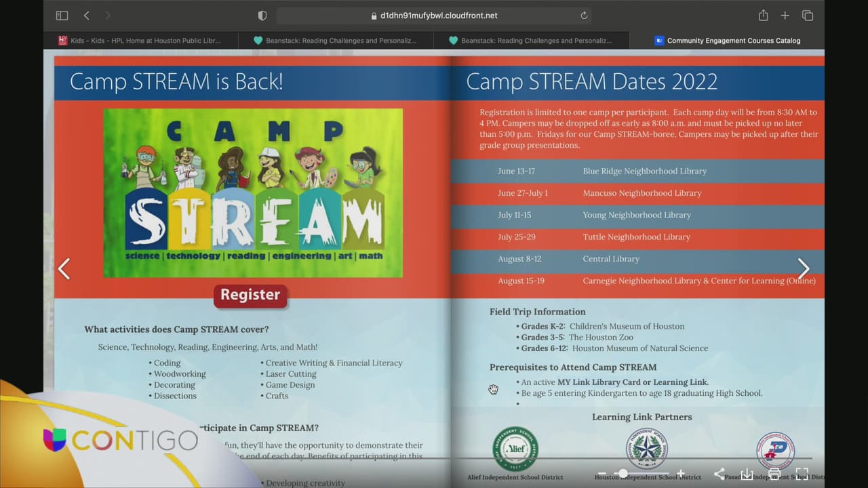Toggle the Safari sidebar
Image resolution: width=868 pixels, height=488 pixels.
[x=62, y=16]
